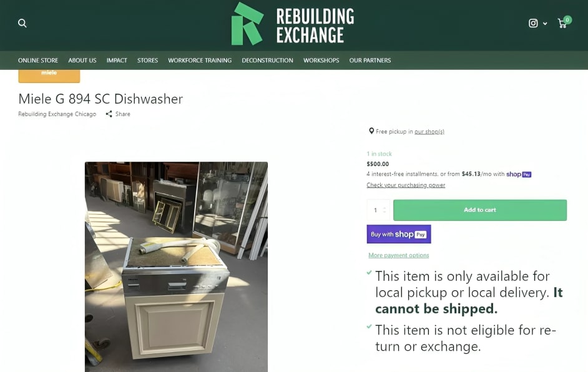The width and height of the screenshot is (588, 372).
Task: Click the location pin pickup icon
Action: [371, 131]
